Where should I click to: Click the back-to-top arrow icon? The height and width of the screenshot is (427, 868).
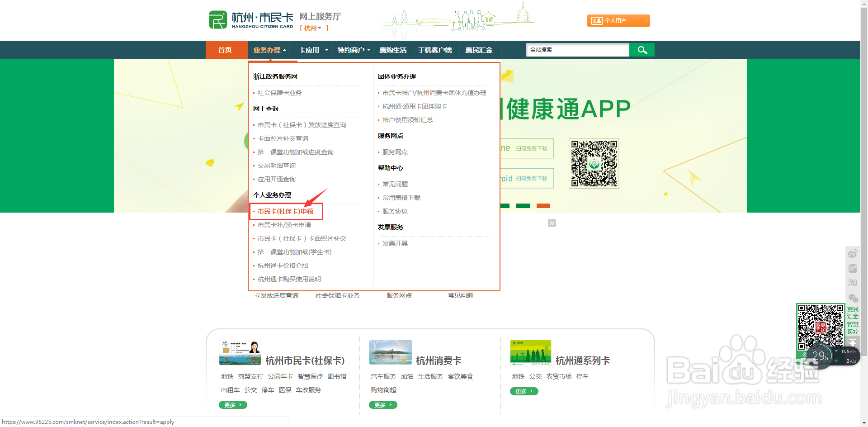click(853, 343)
